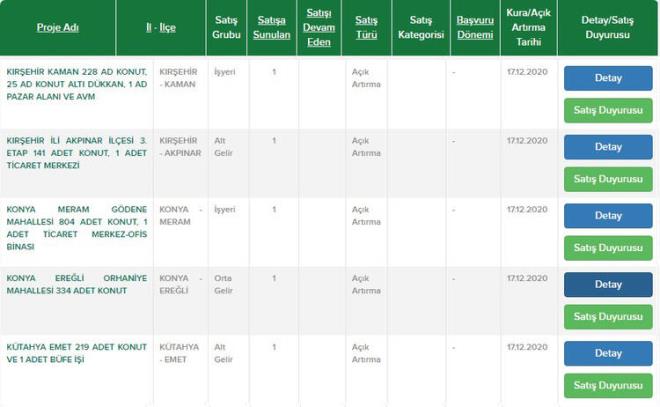This screenshot has height=407, width=660.
Task: Open Detay for Konya Meram project
Action: tap(608, 216)
